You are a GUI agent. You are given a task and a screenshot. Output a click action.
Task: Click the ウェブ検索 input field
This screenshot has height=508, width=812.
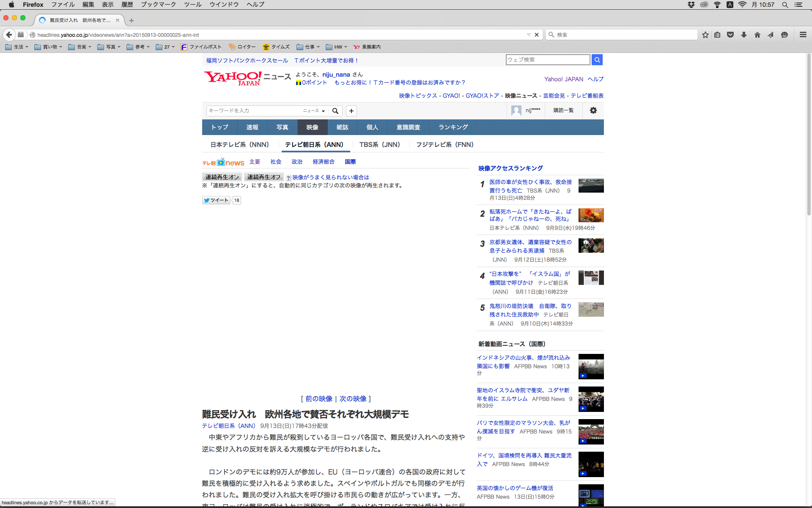click(547, 60)
